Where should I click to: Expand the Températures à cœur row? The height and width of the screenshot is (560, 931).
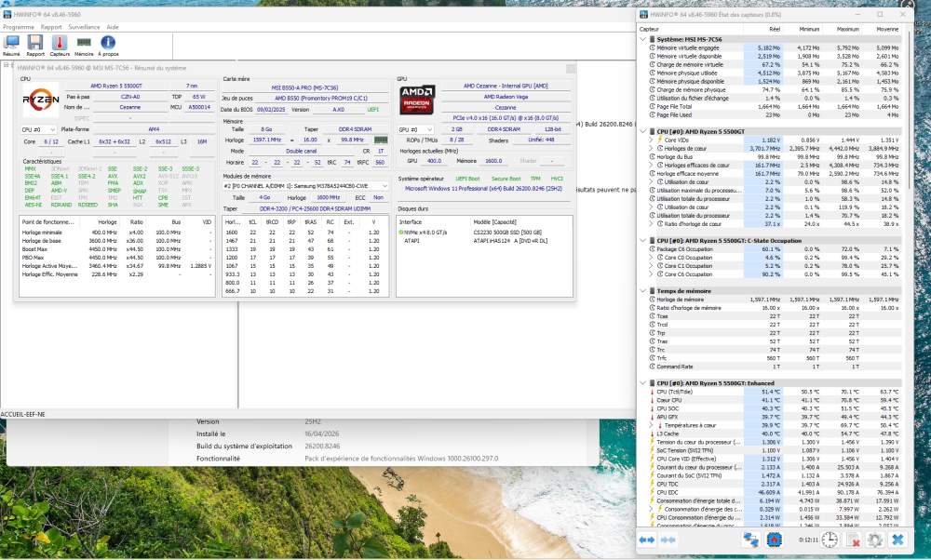[x=652, y=425]
